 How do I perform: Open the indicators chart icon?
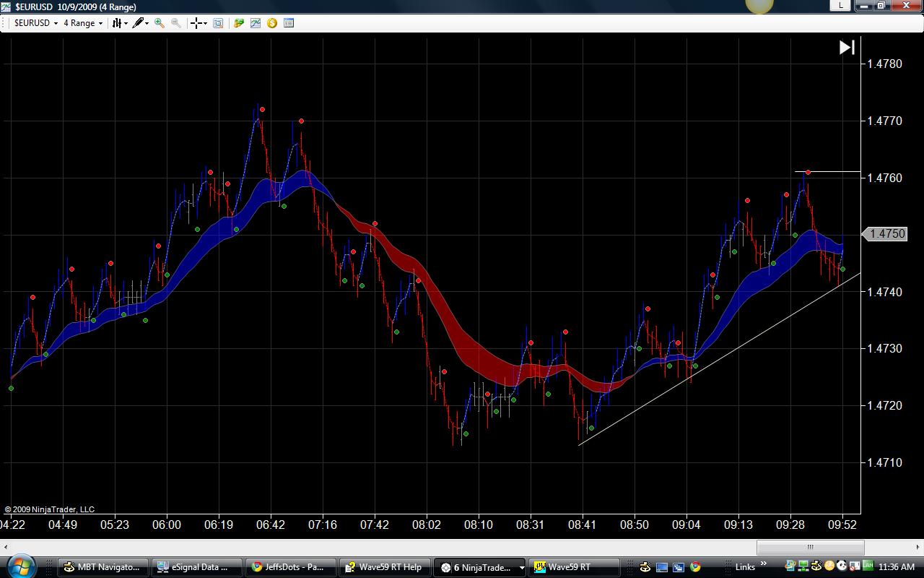pyautogui.click(x=256, y=23)
